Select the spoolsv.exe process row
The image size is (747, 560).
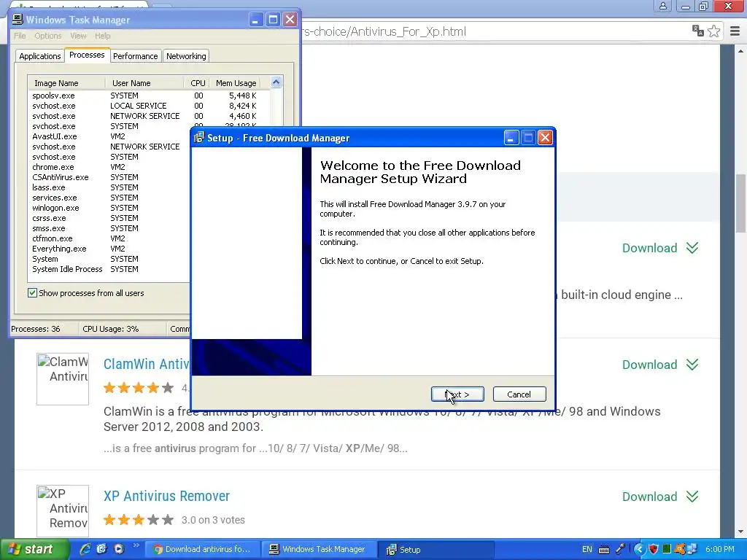[x=150, y=96]
